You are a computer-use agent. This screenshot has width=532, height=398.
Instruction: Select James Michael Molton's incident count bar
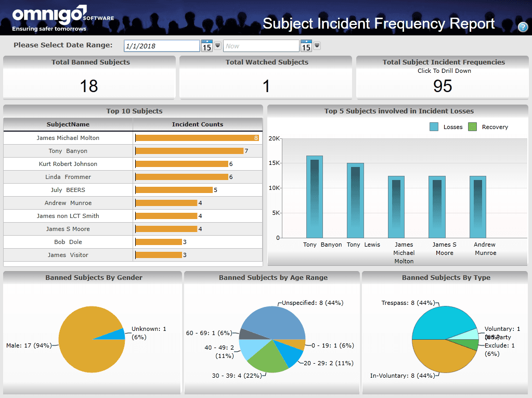[197, 138]
